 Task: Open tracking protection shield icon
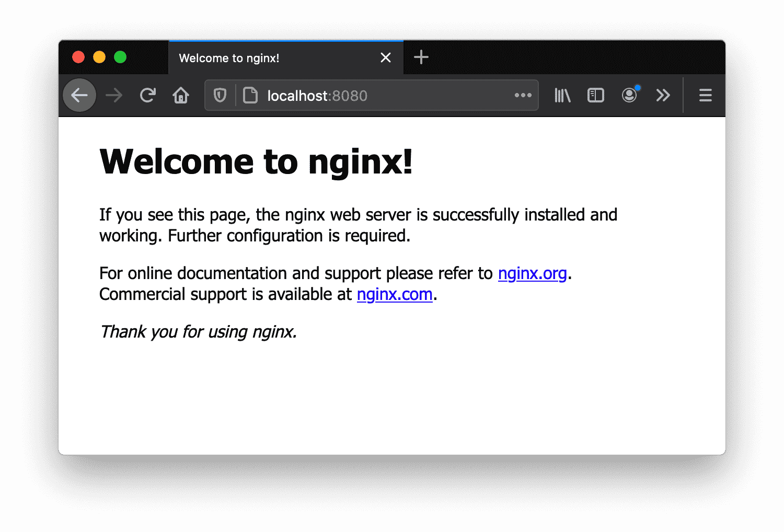pos(220,95)
